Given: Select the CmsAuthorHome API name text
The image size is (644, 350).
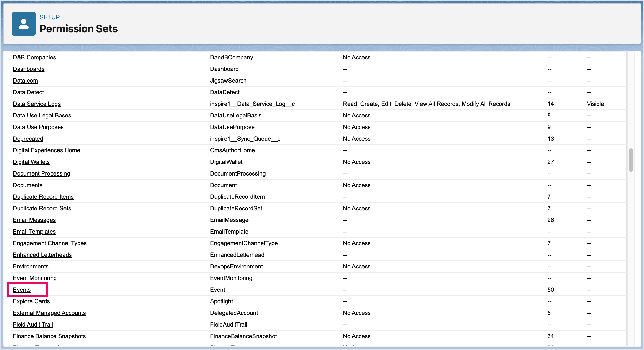Looking at the screenshot, I should 233,150.
